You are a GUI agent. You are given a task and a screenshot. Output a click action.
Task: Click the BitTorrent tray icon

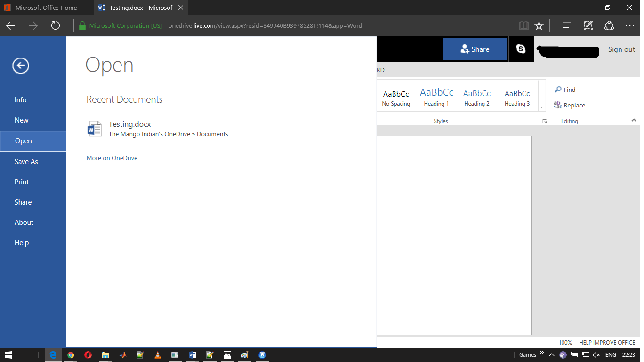point(563,355)
